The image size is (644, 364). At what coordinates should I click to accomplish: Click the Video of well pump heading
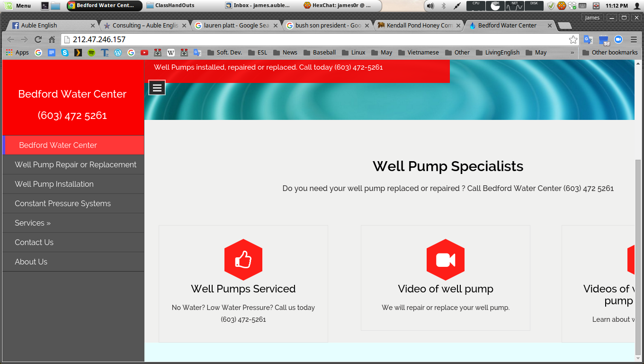coord(446,289)
